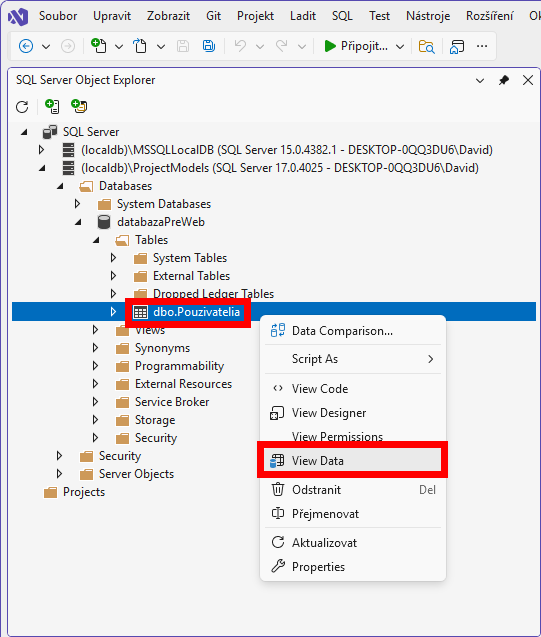Refresh the SQL Server Object Explorer

[22, 107]
